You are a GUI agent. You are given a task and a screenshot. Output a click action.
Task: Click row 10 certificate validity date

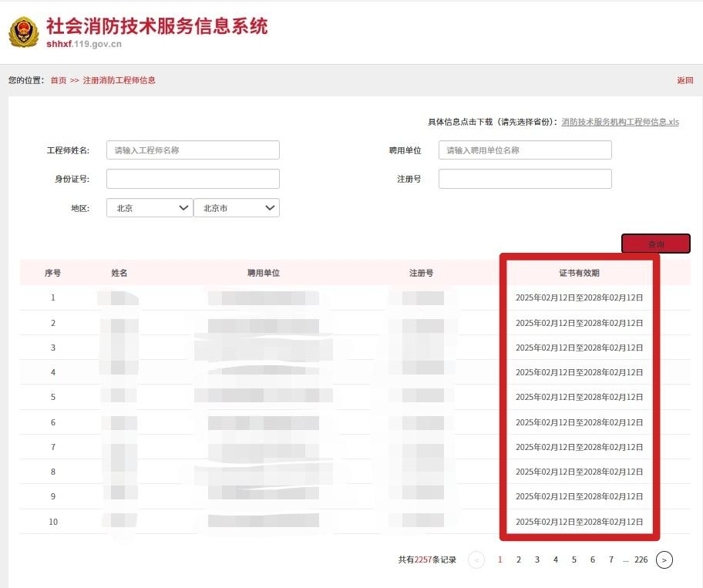579,522
